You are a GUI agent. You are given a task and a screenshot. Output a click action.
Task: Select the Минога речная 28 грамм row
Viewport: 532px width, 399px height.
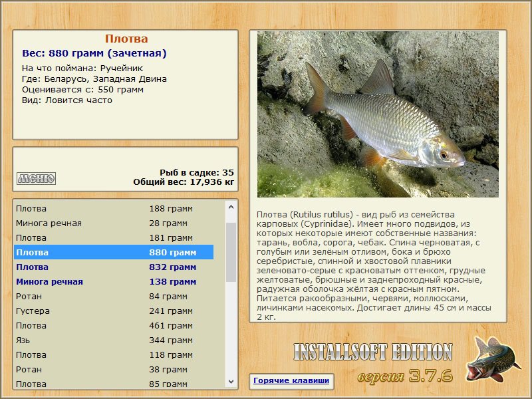coord(114,223)
